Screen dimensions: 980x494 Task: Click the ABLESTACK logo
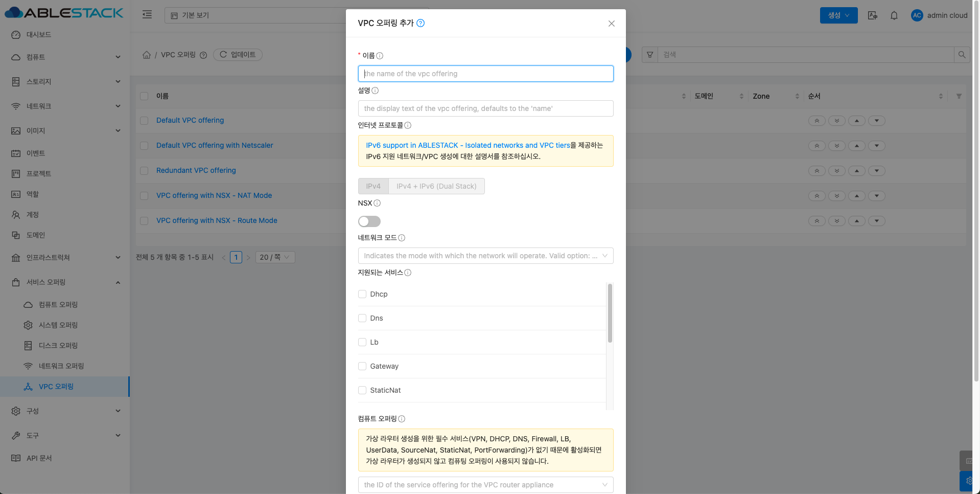pyautogui.click(x=64, y=13)
